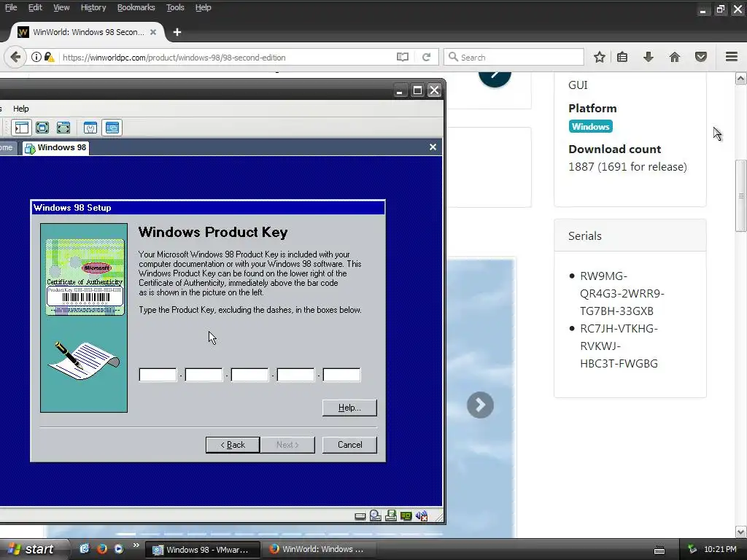Click the insecure connection padlock warning icon
The image size is (747, 560).
pos(49,57)
